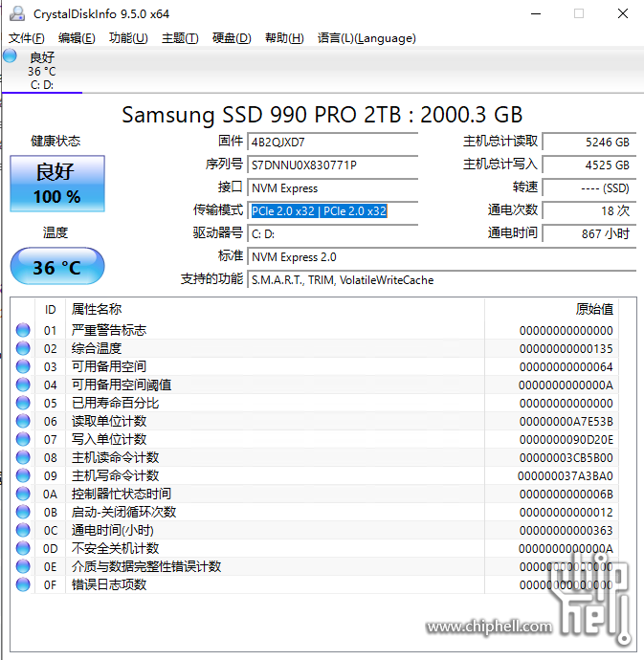
Task: Click status orb for row 0E 介质与数据完整性错误计数
Action: 23,566
